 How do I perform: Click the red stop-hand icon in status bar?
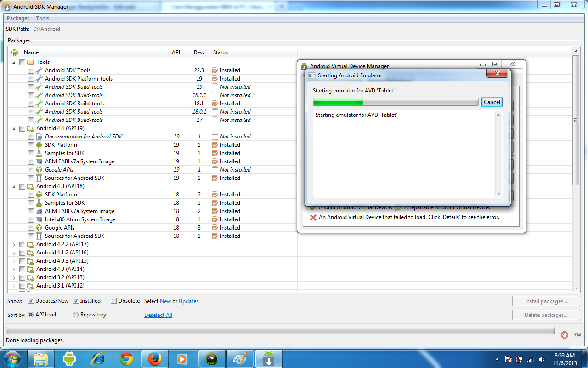click(x=565, y=335)
